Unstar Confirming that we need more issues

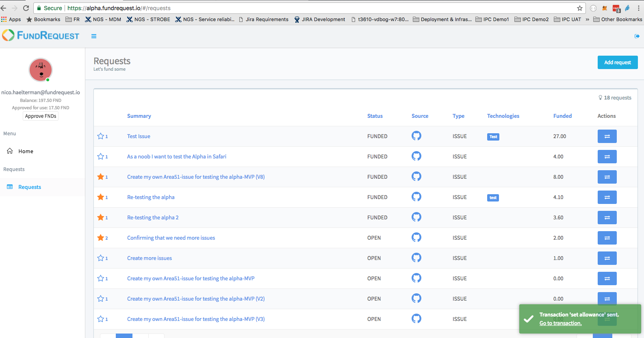coord(101,238)
